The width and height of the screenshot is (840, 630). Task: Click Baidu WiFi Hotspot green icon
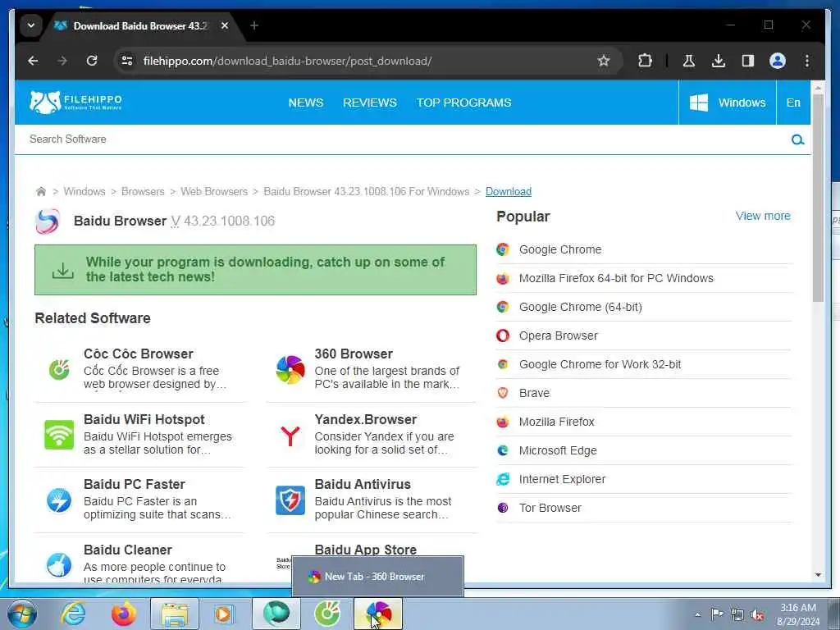tap(59, 435)
